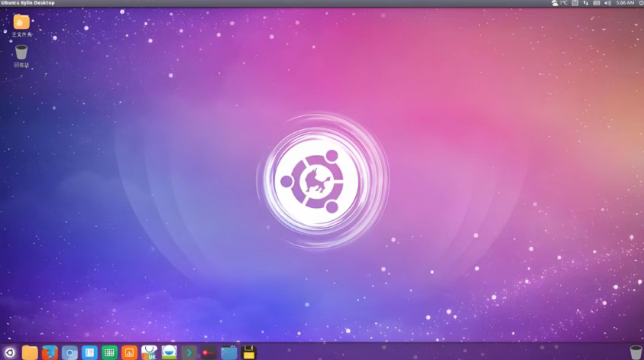Open the green spreadsheet app
The height and width of the screenshot is (360, 644).
109,352
